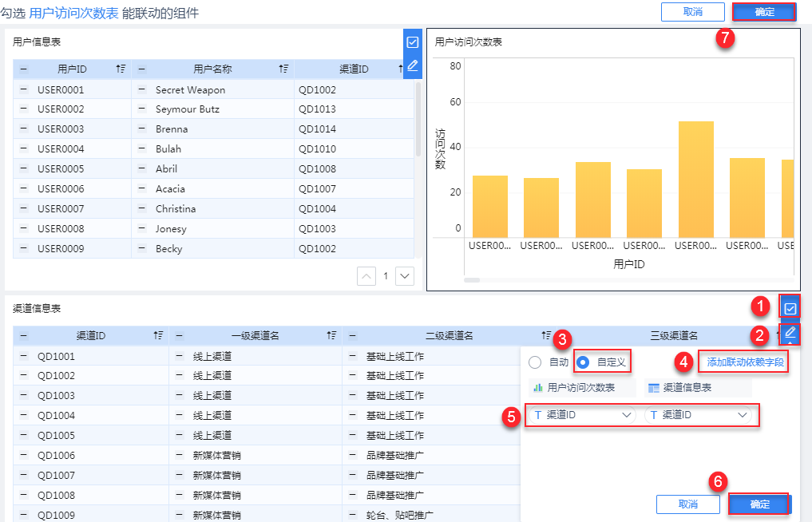Sort the 渠道ID column in 渠道信息表

click(158, 335)
